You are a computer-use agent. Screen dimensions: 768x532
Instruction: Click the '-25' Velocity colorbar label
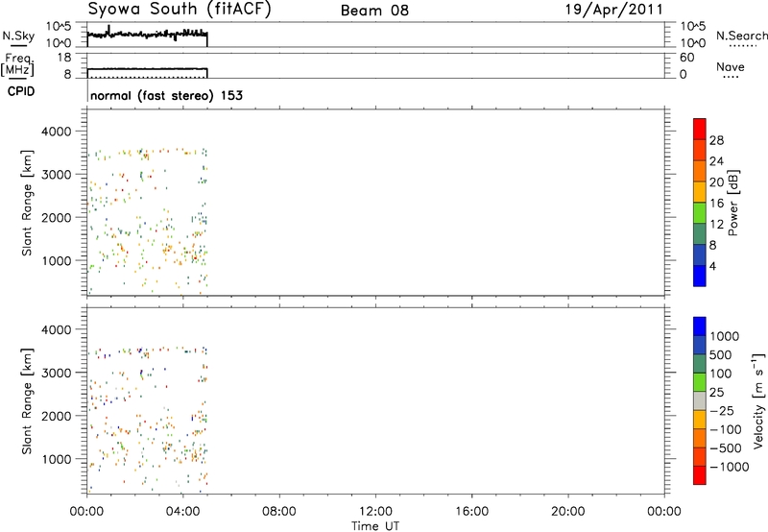click(x=722, y=411)
